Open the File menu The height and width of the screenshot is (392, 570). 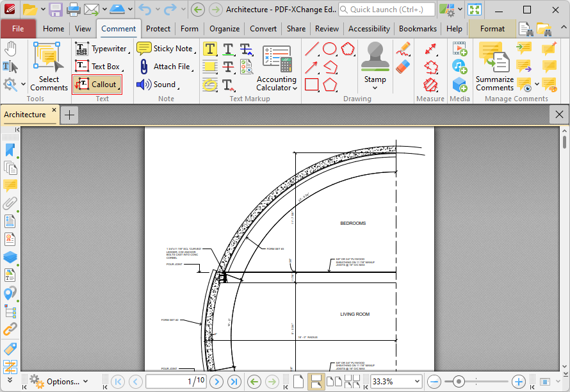tap(18, 28)
